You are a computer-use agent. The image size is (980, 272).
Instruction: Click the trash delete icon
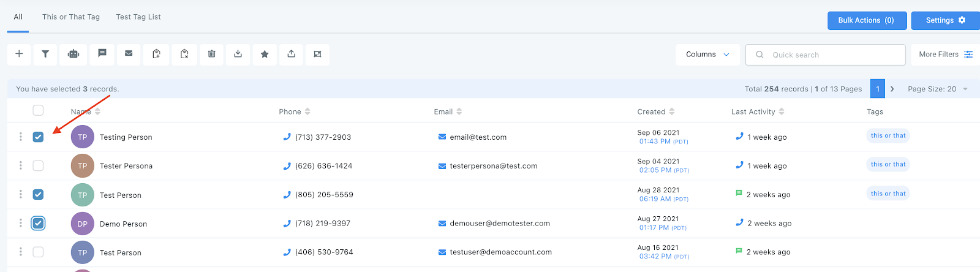tap(211, 54)
